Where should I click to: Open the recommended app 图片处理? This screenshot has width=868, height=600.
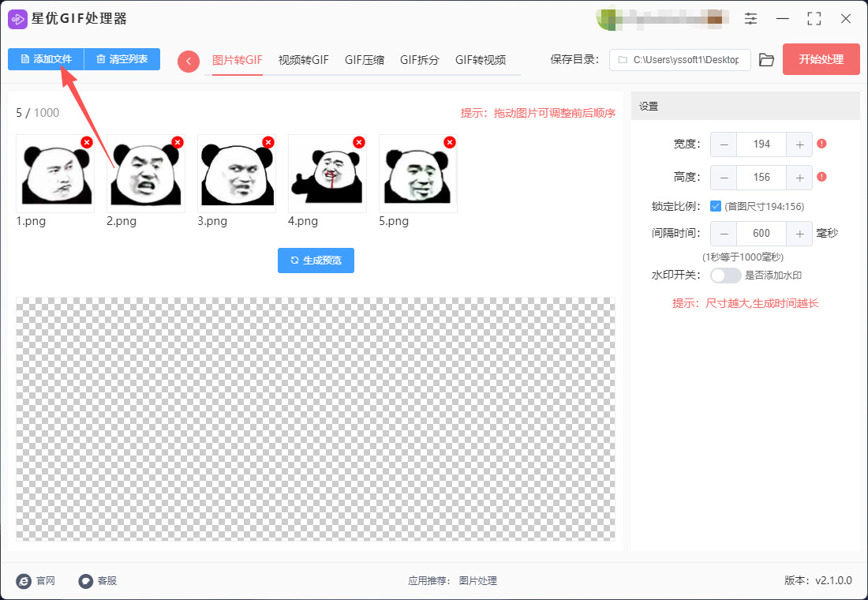477,580
